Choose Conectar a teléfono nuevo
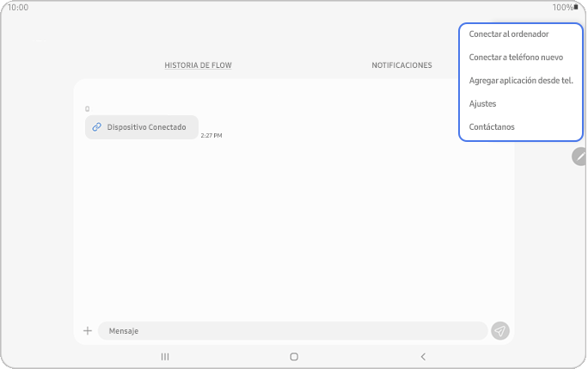588x369 pixels. pyautogui.click(x=516, y=58)
